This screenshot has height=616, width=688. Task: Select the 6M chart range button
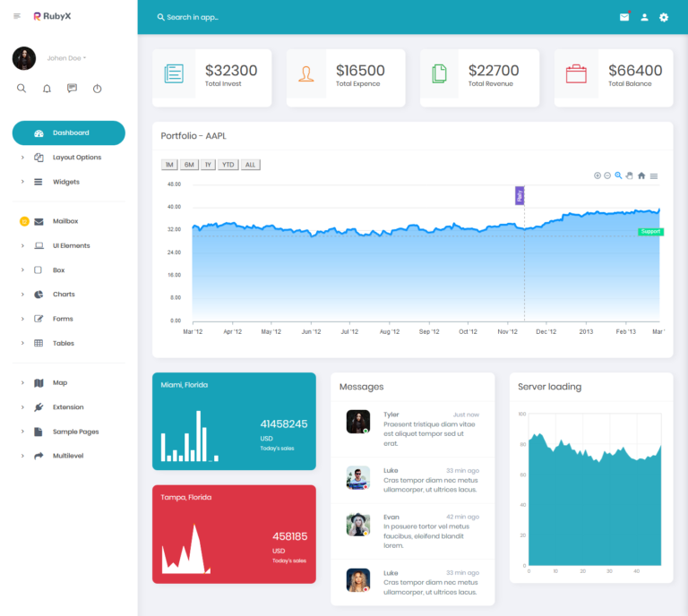(189, 165)
